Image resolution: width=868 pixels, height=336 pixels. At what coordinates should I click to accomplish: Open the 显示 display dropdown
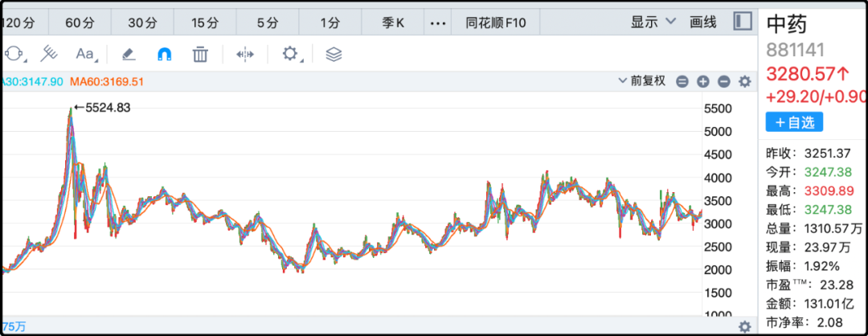click(x=653, y=23)
